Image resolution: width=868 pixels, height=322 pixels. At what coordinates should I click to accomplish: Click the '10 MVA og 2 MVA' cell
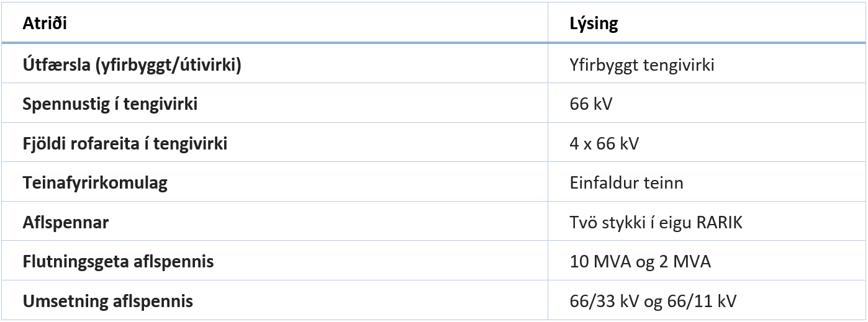[x=640, y=262]
